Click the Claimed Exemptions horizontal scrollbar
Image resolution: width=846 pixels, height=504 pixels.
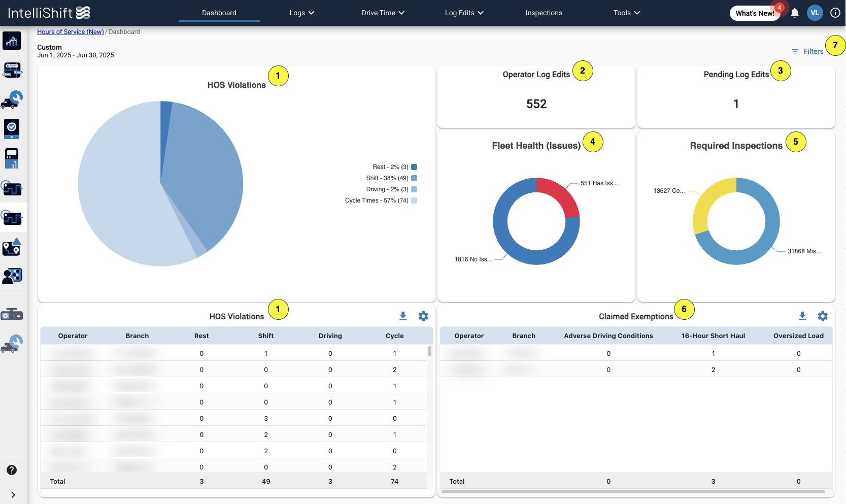(633, 492)
